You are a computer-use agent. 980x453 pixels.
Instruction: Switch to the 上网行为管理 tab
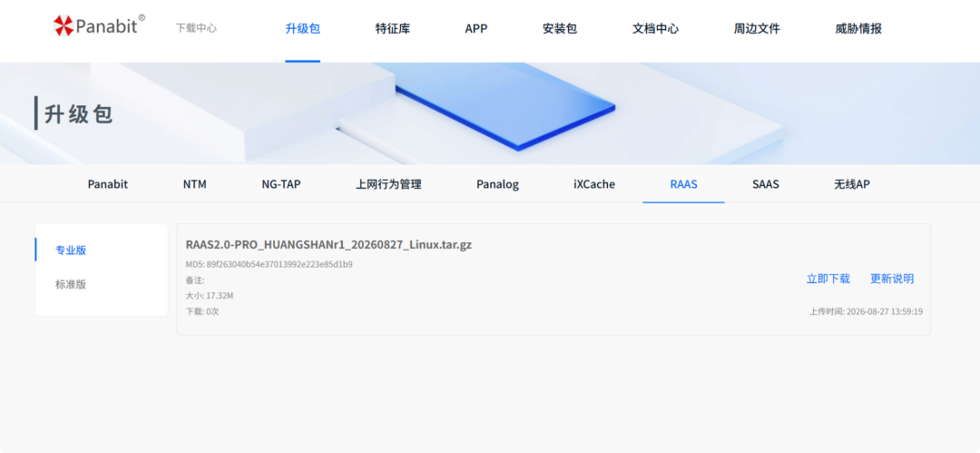click(388, 184)
